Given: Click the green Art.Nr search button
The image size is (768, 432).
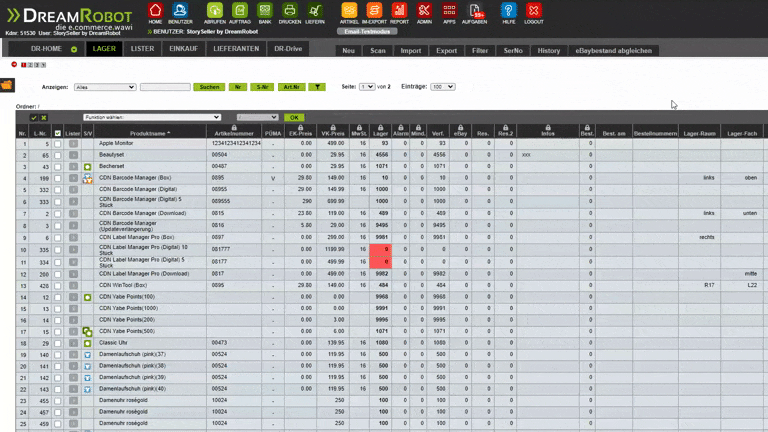Looking at the screenshot, I should point(291,87).
